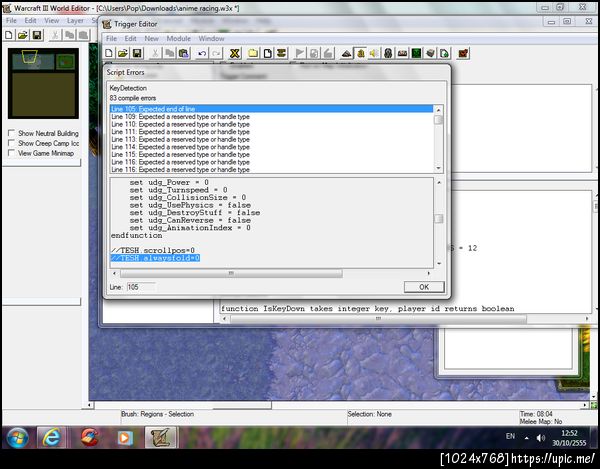Open Layer menu in World Editor window
The width and height of the screenshot is (600, 469).
[75, 21]
